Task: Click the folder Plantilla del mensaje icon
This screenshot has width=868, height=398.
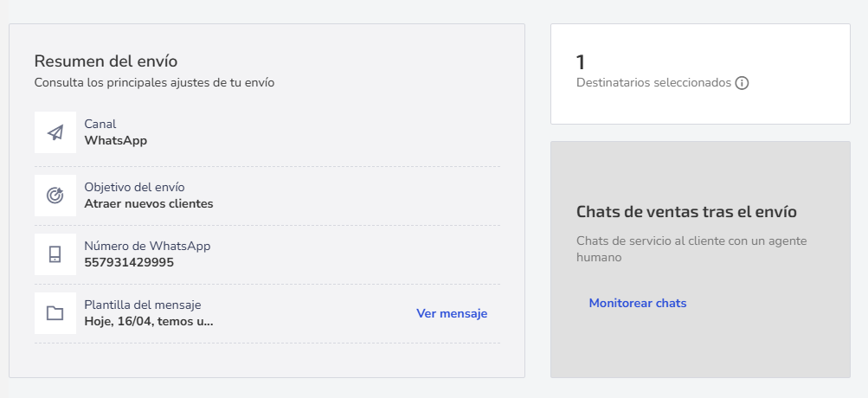Action: coord(55,313)
